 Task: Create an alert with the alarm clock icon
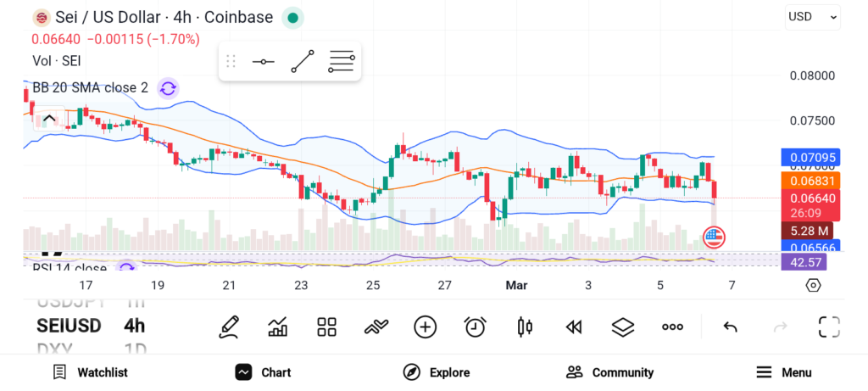tap(475, 327)
